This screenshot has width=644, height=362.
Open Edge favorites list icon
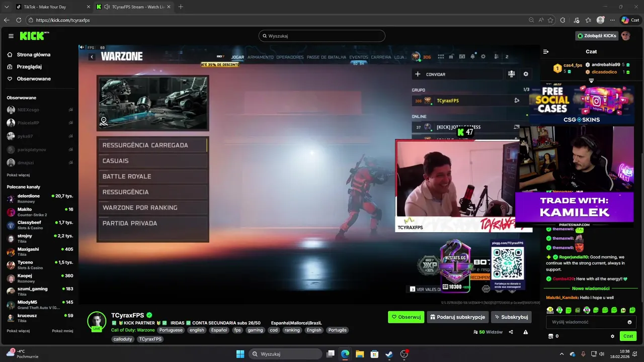pos(588,20)
